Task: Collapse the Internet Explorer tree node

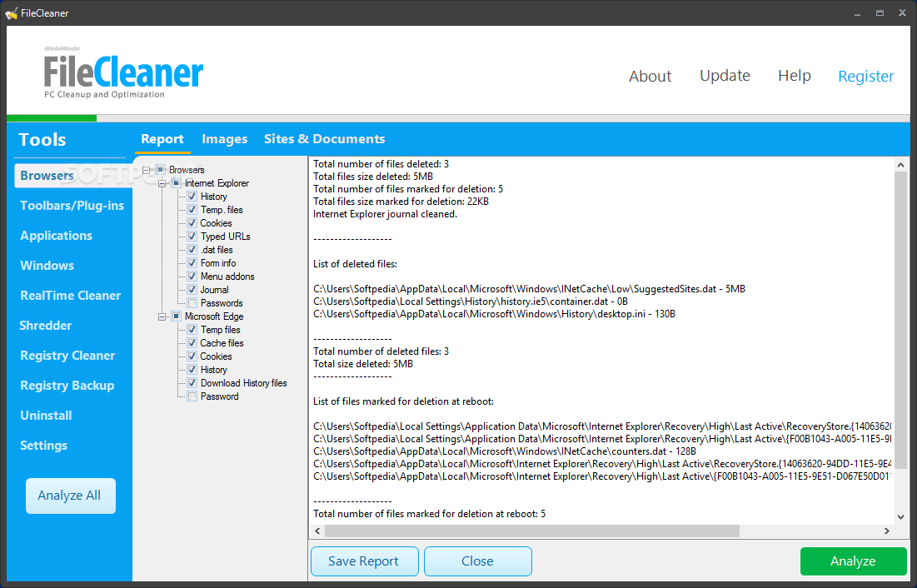Action: pyautogui.click(x=162, y=183)
